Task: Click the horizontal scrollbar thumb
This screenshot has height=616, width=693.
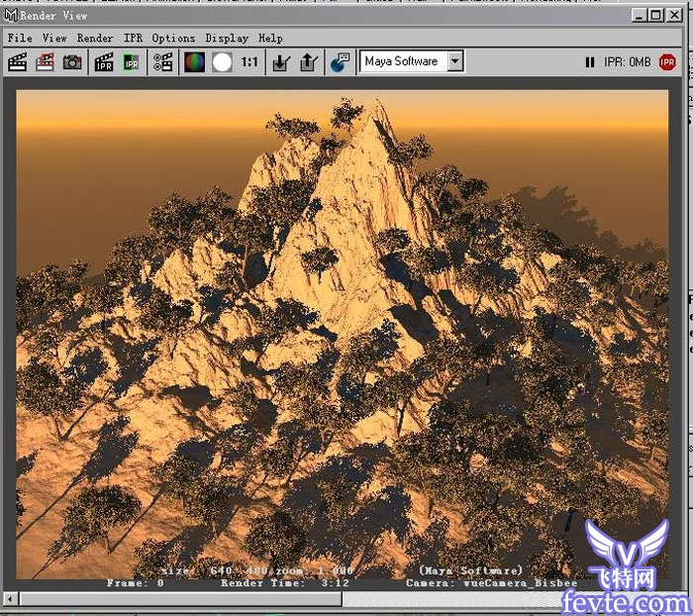Action: [180, 599]
